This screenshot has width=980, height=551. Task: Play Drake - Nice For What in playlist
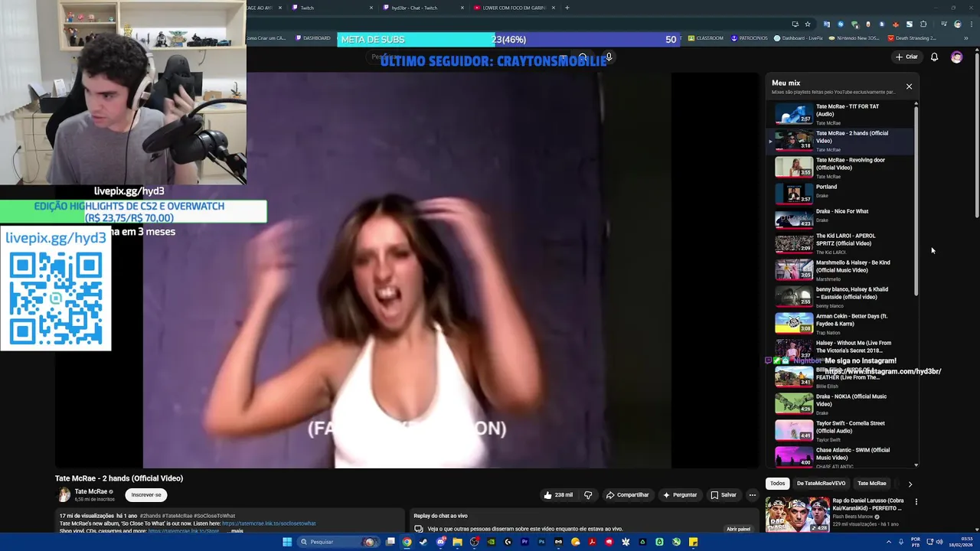tap(840, 218)
